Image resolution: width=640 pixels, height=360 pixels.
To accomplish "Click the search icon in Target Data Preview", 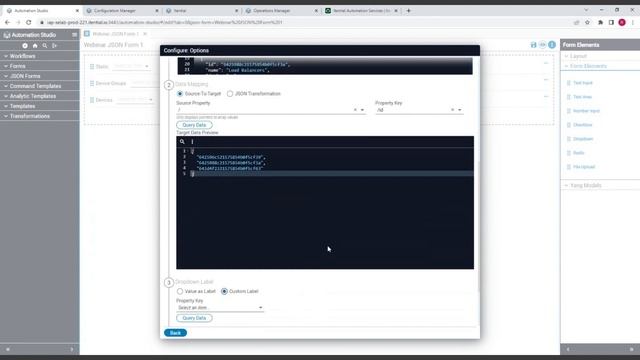I will tap(182, 142).
